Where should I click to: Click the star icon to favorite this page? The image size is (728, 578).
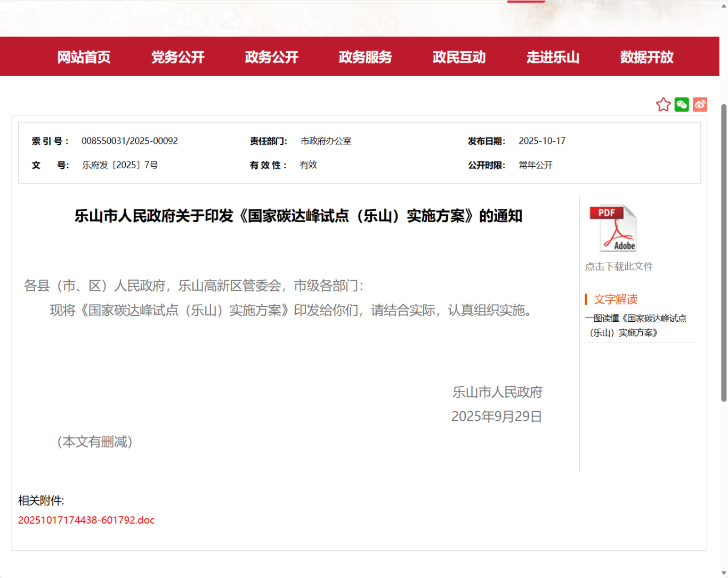pos(663,104)
